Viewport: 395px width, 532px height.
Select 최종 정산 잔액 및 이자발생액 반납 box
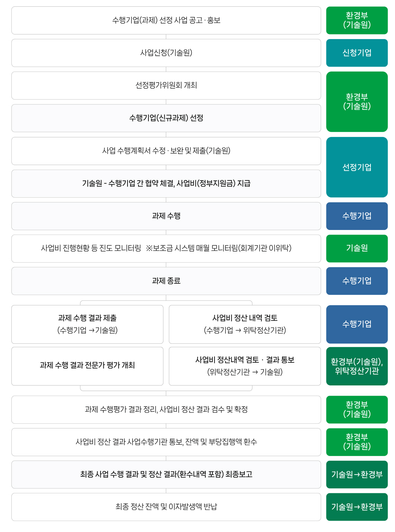pyautogui.click(x=166, y=507)
